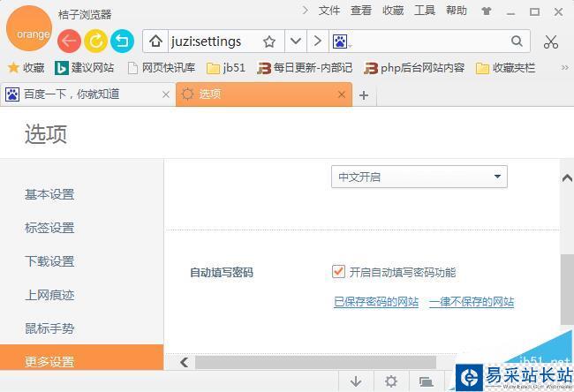Click 收藏 star in bookmarks bar
The width and height of the screenshot is (574, 392).
(26, 68)
